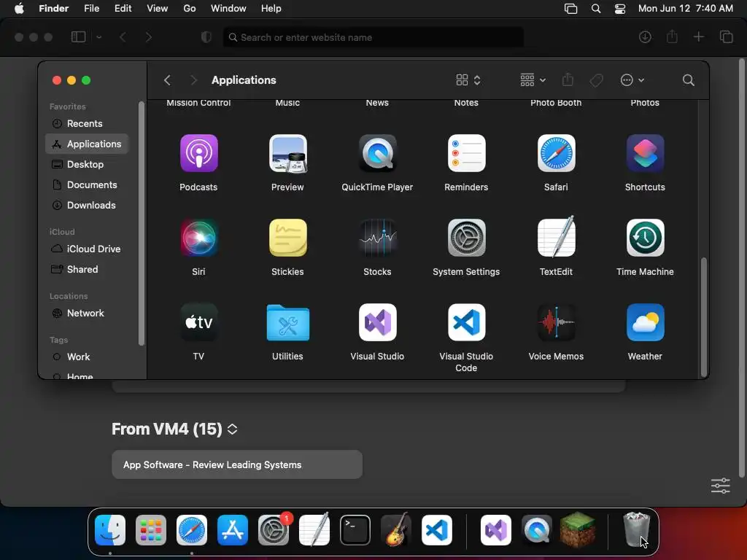This screenshot has height=560, width=747.
Task: Select the Siri app icon
Action: click(198, 238)
